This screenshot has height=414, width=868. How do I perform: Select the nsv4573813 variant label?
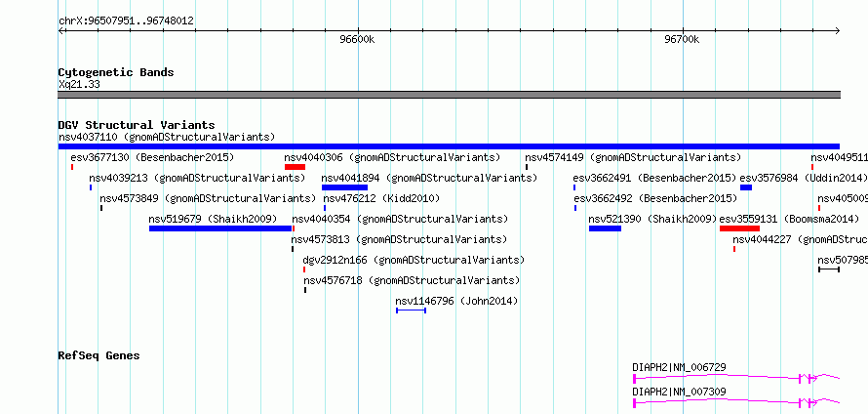click(399, 239)
